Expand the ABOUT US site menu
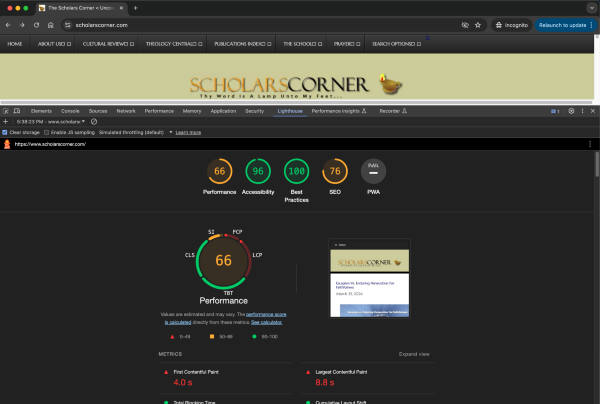Image resolution: width=600 pixels, height=404 pixels. point(54,44)
